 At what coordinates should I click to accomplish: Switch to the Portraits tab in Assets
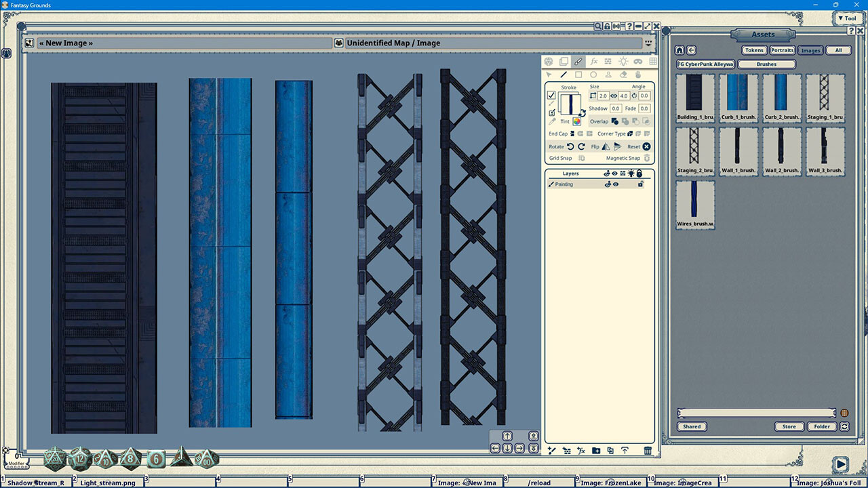coord(782,49)
